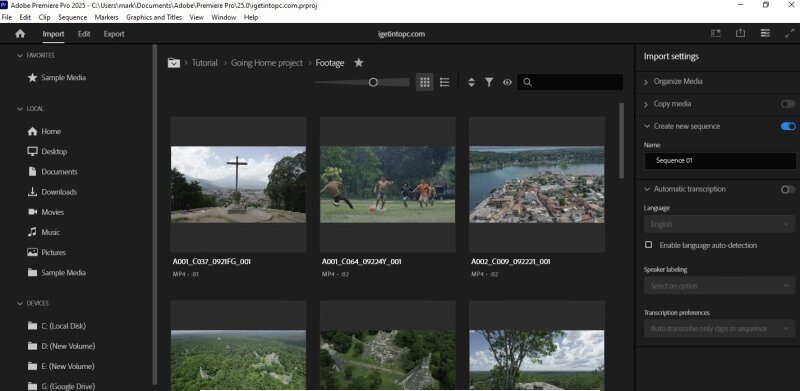
Task: Toggle full screen with the arrows icon
Action: [x=789, y=33]
